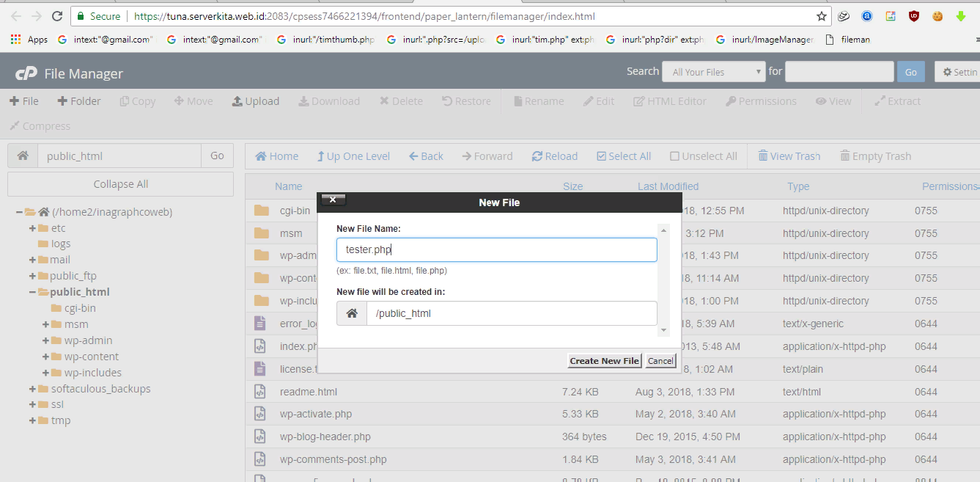
Task: Open the All Your Files search dropdown
Action: pyautogui.click(x=713, y=72)
